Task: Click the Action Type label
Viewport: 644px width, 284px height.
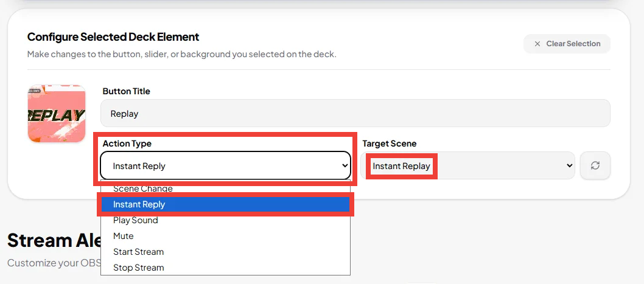Action: pyautogui.click(x=127, y=144)
